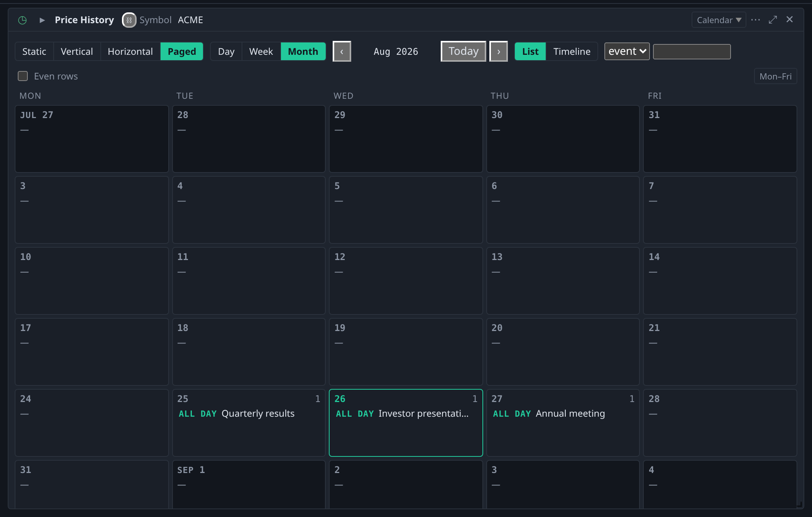Click the WED column header
This screenshot has height=517, width=812.
(343, 96)
